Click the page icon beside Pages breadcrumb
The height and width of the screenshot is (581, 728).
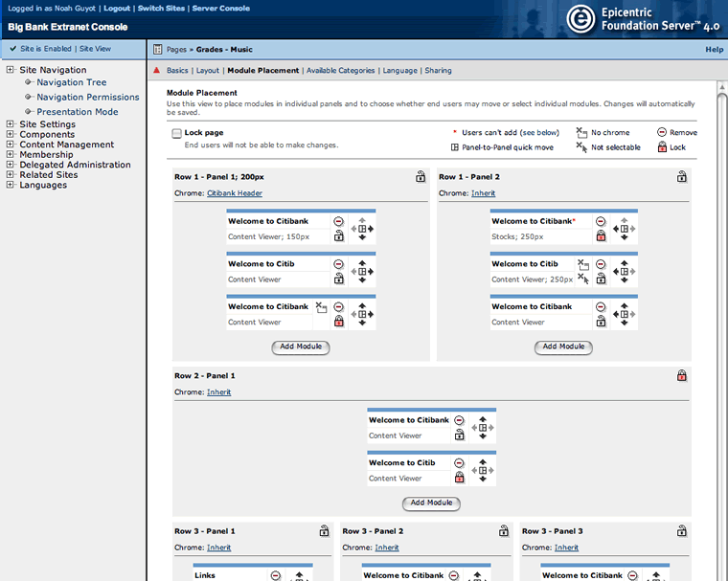click(x=157, y=50)
